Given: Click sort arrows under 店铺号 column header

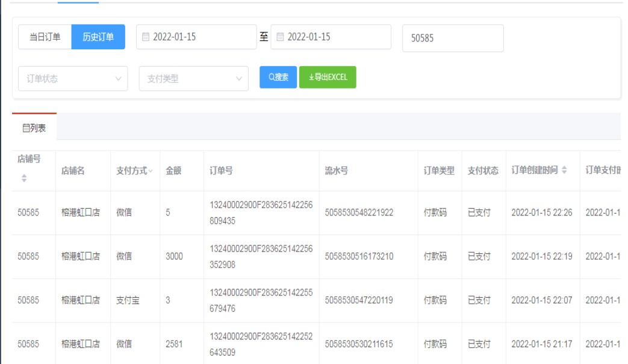Looking at the screenshot, I should [x=24, y=178].
